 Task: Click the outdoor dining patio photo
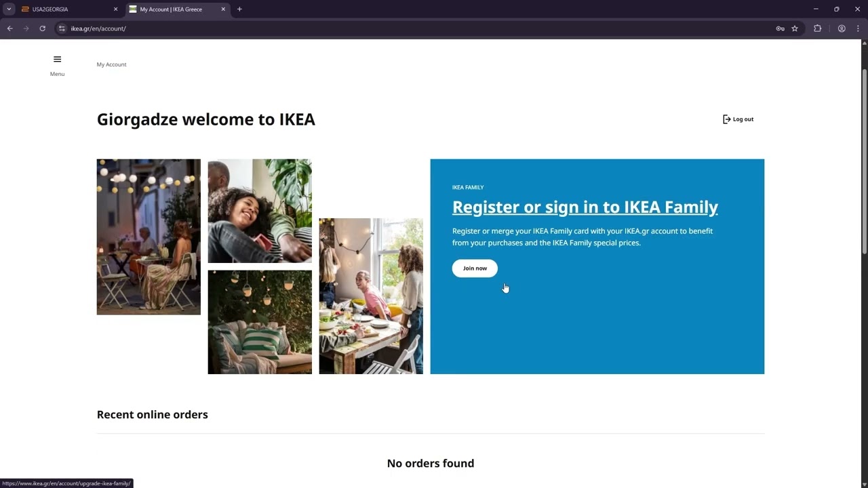(149, 237)
